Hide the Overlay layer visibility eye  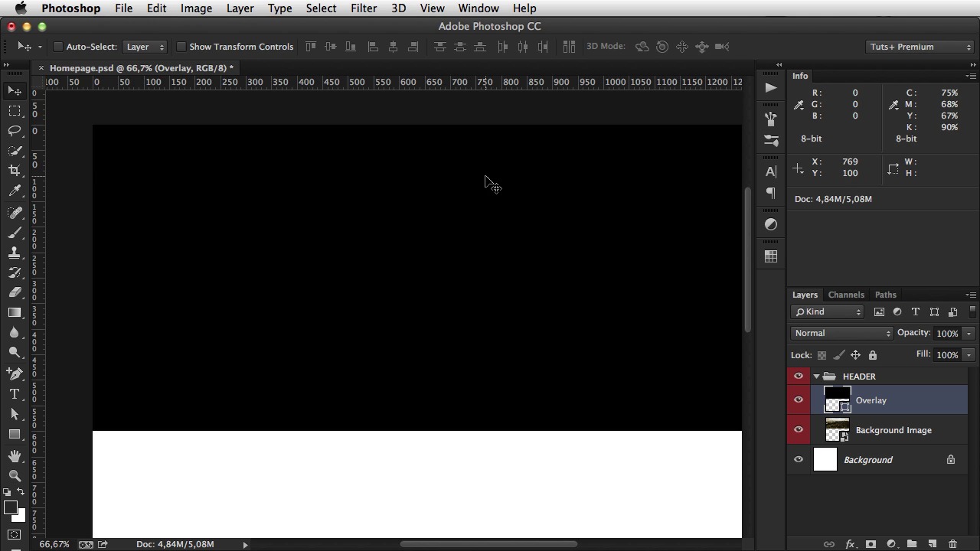pos(799,400)
